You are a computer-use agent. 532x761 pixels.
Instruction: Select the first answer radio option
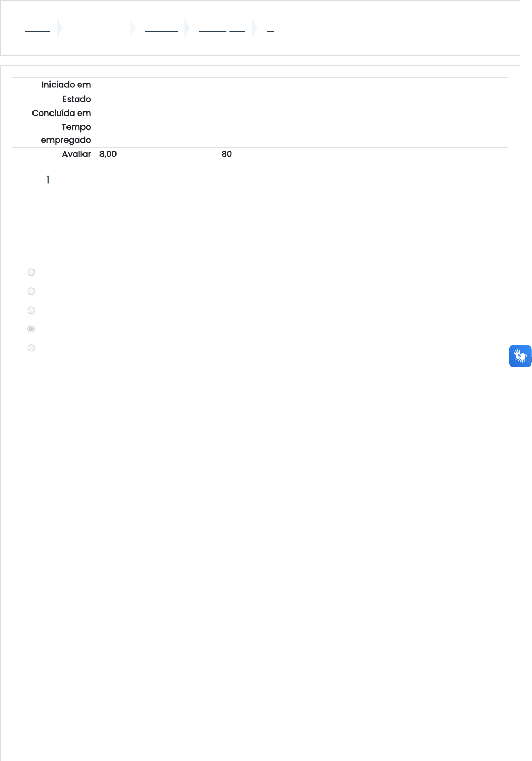[x=31, y=272]
